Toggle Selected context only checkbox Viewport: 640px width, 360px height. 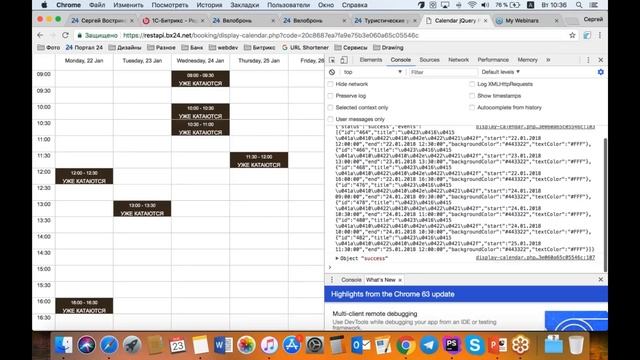330,108
